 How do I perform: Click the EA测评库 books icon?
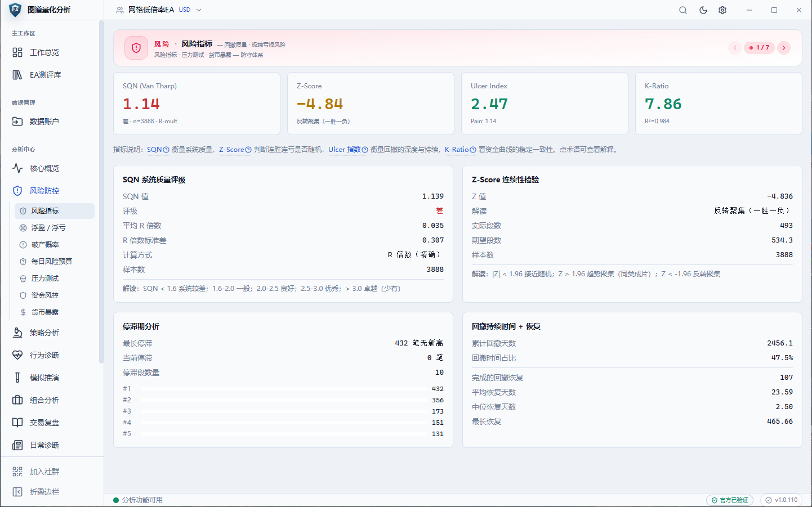pos(17,75)
